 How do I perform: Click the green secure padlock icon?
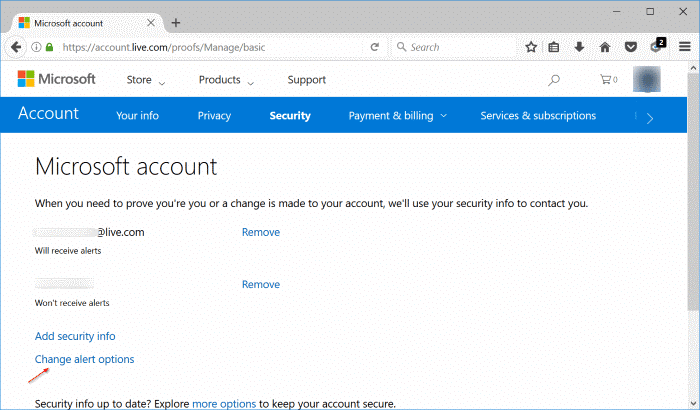[x=50, y=47]
